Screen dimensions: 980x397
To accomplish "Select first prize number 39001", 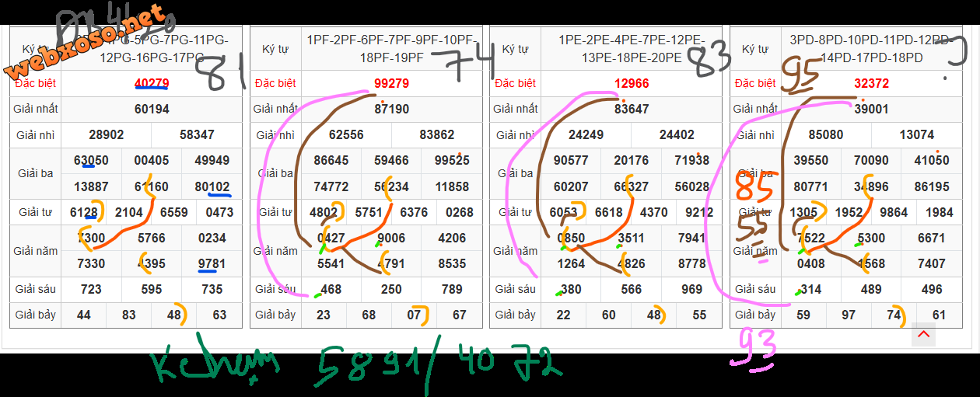I will coord(871,110).
